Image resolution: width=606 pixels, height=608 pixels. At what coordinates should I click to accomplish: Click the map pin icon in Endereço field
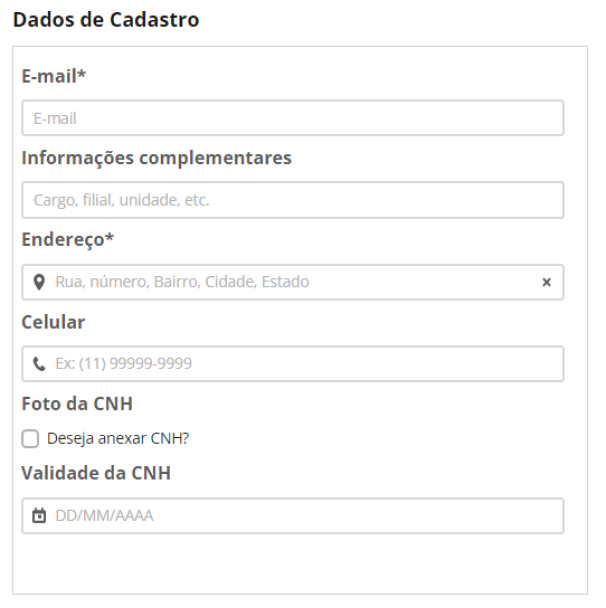pyautogui.click(x=39, y=282)
